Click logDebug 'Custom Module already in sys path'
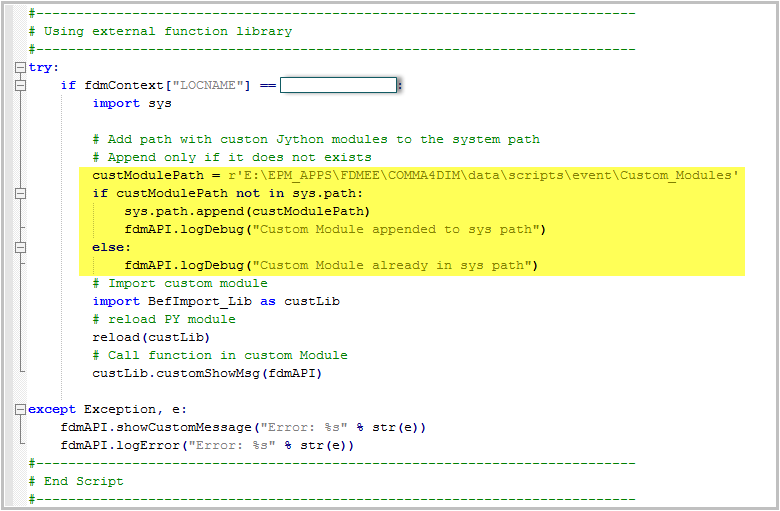780x511 pixels. tap(331, 265)
